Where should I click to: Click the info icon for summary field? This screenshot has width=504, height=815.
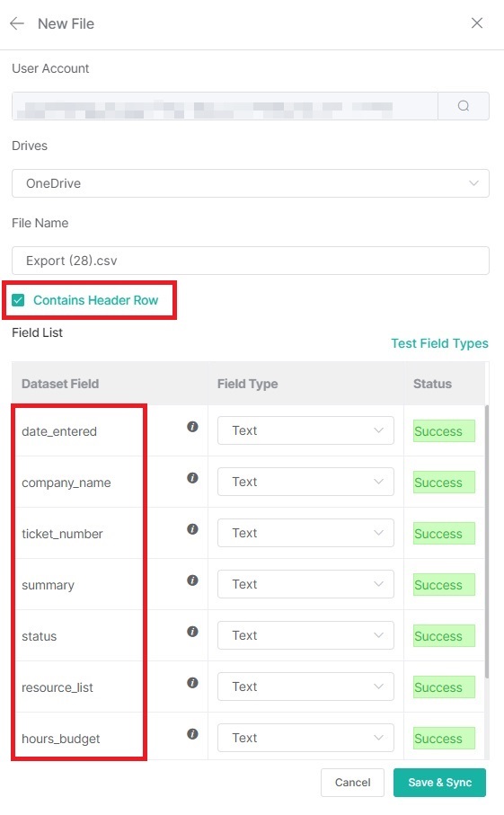(x=192, y=580)
